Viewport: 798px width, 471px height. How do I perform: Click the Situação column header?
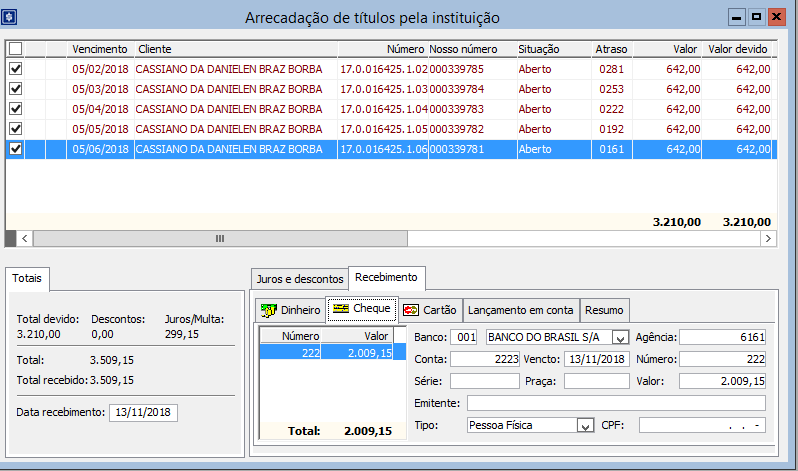pos(539,49)
